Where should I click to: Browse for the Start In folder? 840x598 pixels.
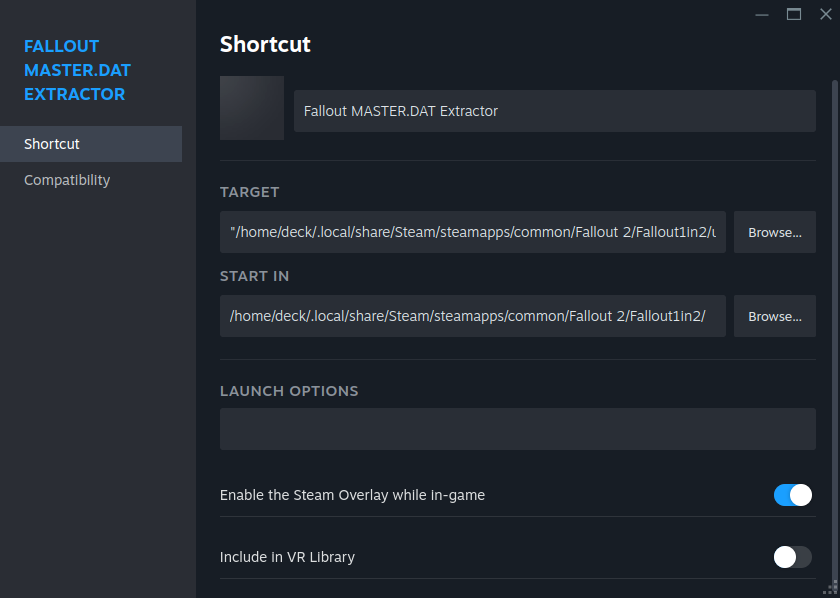coord(775,316)
